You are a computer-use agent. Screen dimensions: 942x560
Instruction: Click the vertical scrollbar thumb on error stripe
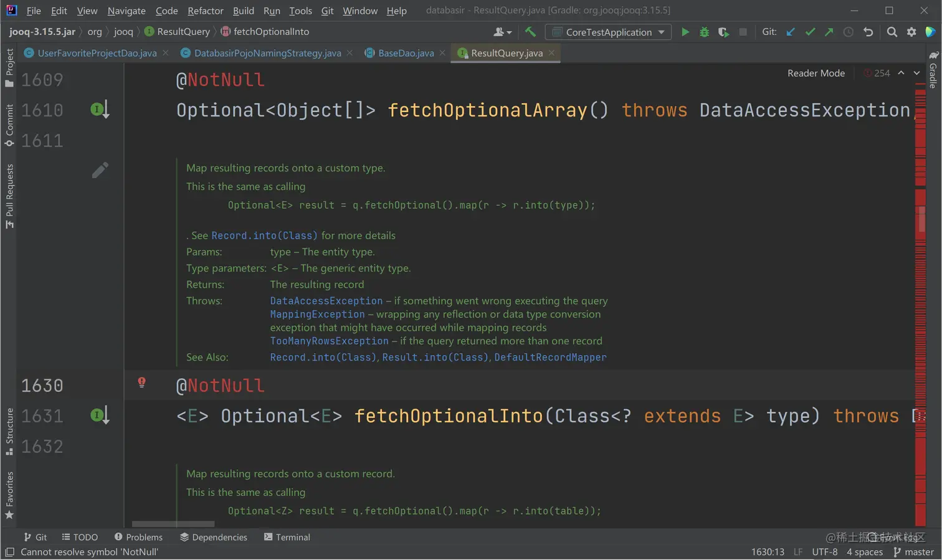(x=922, y=219)
